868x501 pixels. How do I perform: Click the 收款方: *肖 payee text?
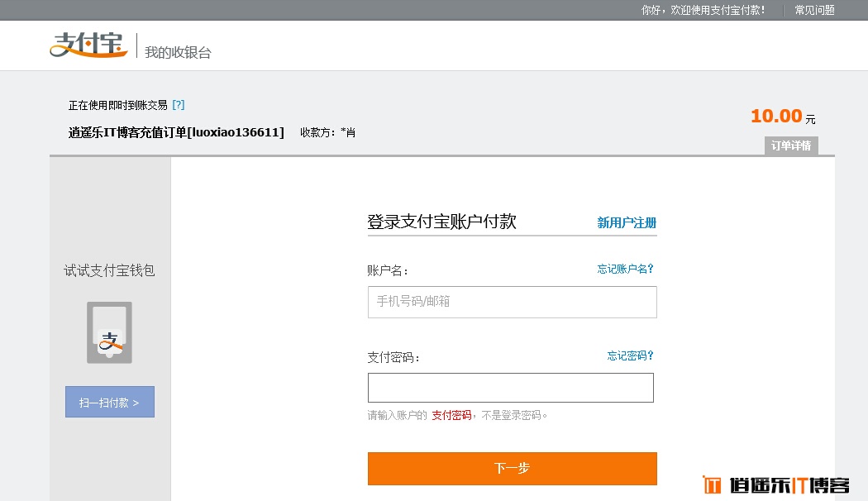[327, 132]
